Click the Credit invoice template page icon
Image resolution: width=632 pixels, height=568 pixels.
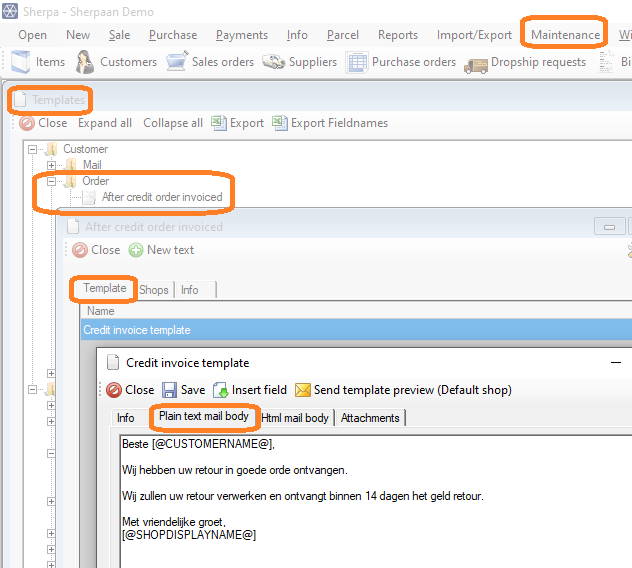tap(113, 362)
